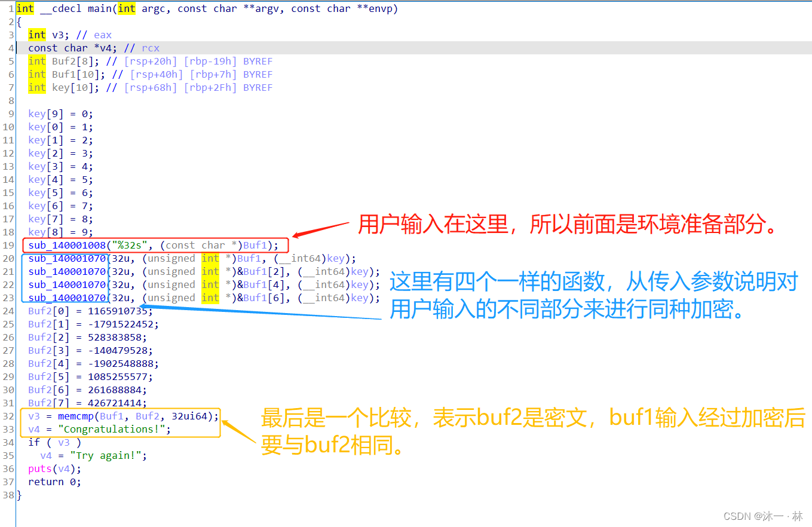Click the 'memcmp' call on line 32
Screen dimensions: 812x527
tap(76, 416)
